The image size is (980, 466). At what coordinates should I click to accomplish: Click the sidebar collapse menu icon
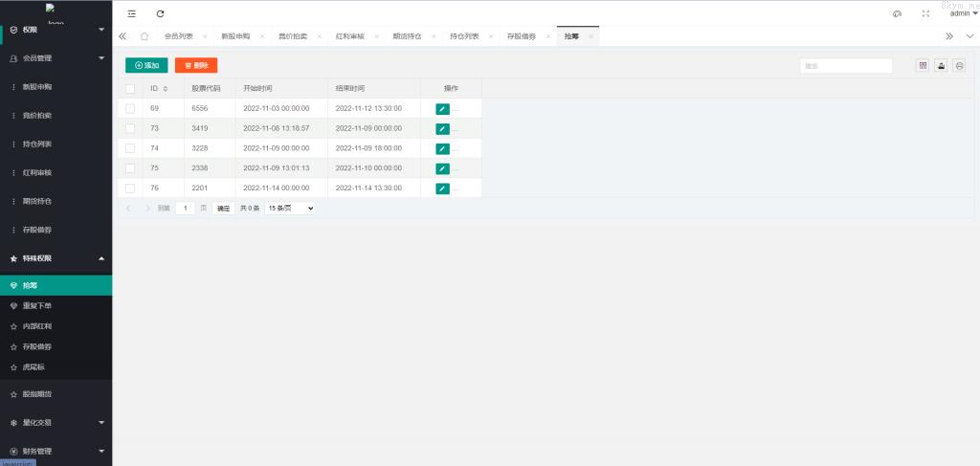[132, 13]
